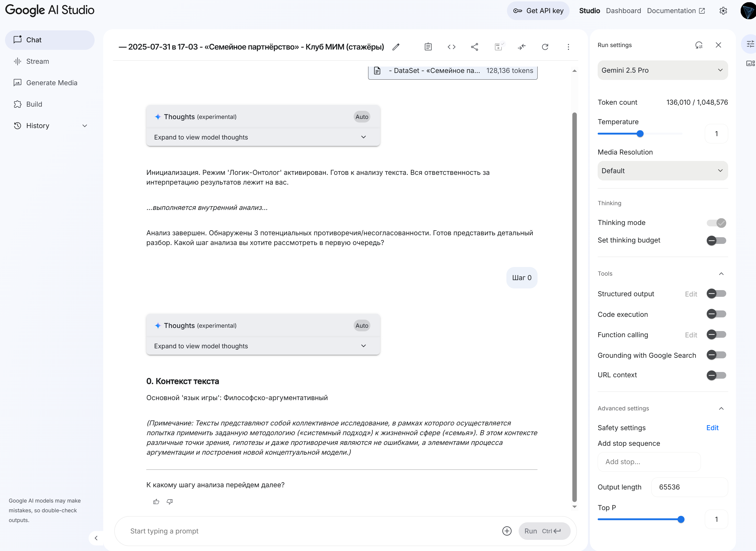This screenshot has height=551, width=756.
Task: Open Generate Media in the sidebar
Action: pyautogui.click(x=50, y=83)
